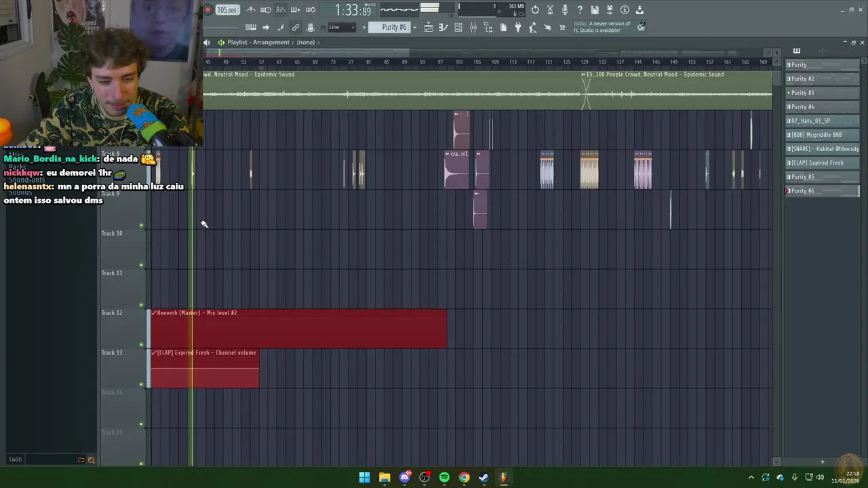
Task: Click the undo history circular arrow icon
Action: pos(535,9)
